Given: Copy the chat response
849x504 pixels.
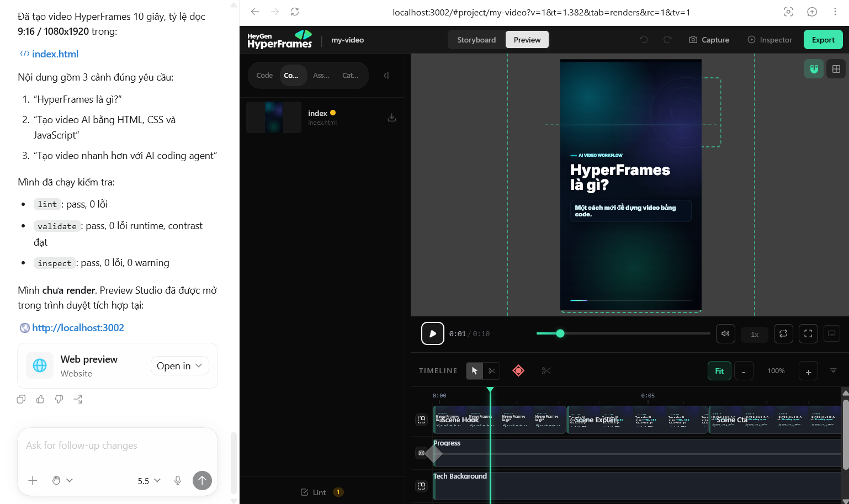Looking at the screenshot, I should [21, 399].
